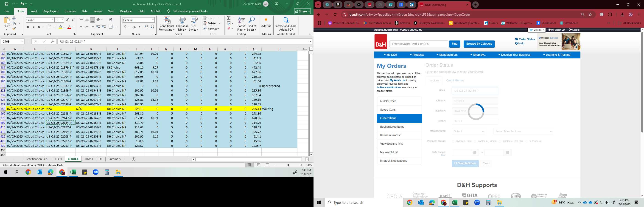Click bookmark star in Chrome address bar

pos(590,14)
